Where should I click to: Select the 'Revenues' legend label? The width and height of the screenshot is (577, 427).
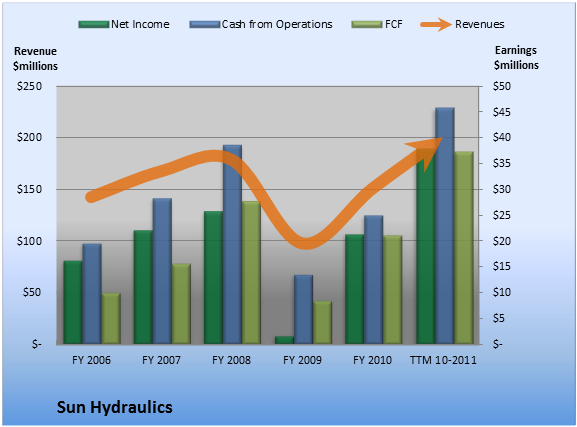480,24
